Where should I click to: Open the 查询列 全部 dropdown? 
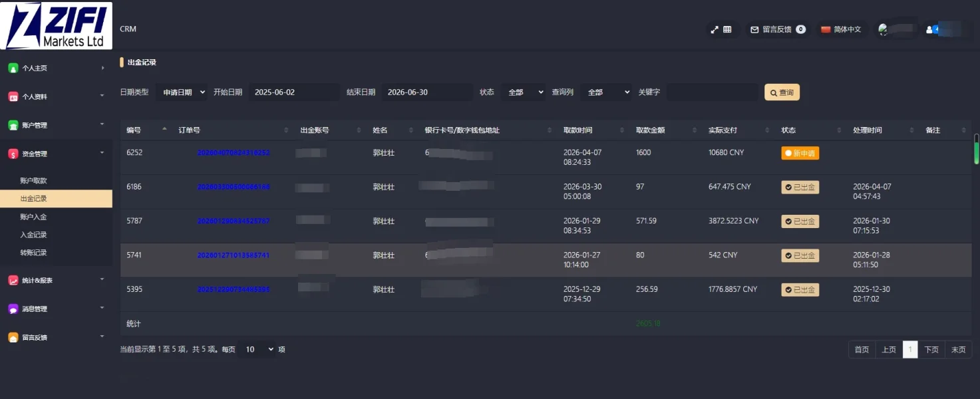pyautogui.click(x=605, y=92)
